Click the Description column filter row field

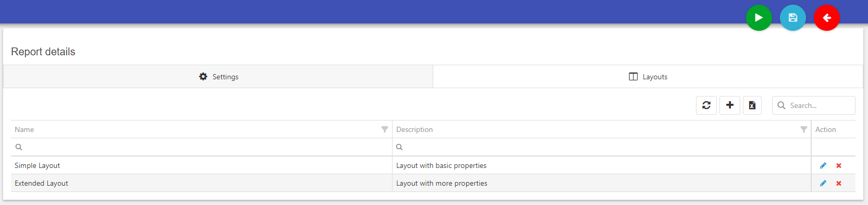(602, 147)
